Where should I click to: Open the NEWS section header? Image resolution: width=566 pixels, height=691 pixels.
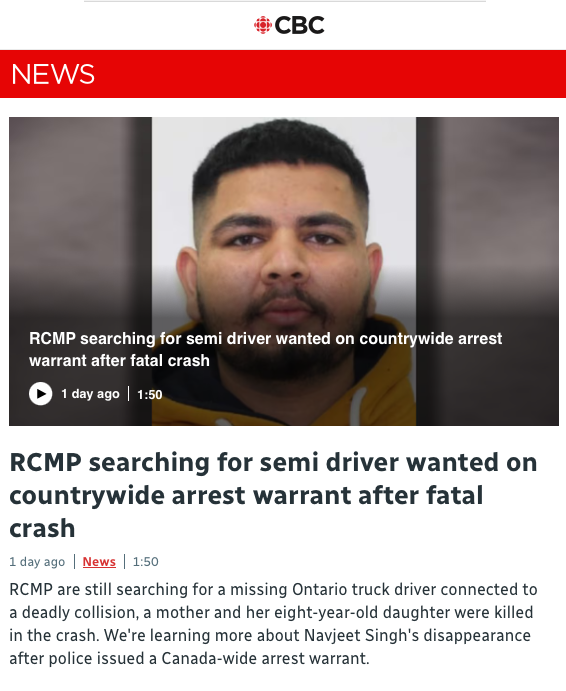click(53, 74)
